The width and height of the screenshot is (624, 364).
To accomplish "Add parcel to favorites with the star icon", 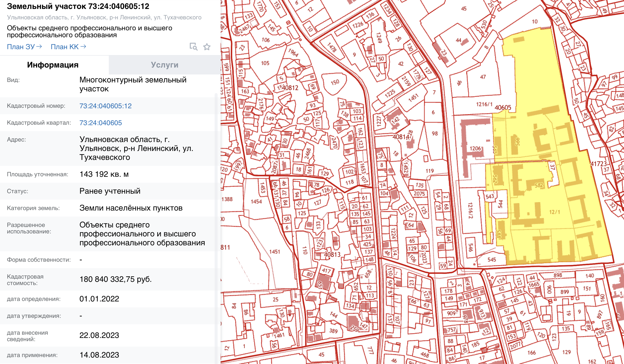I will (207, 47).
